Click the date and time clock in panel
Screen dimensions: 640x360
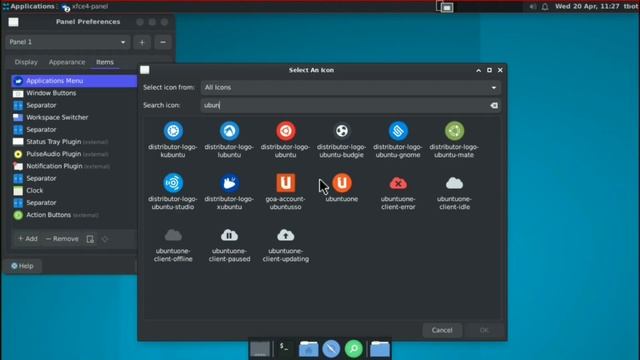coord(588,7)
